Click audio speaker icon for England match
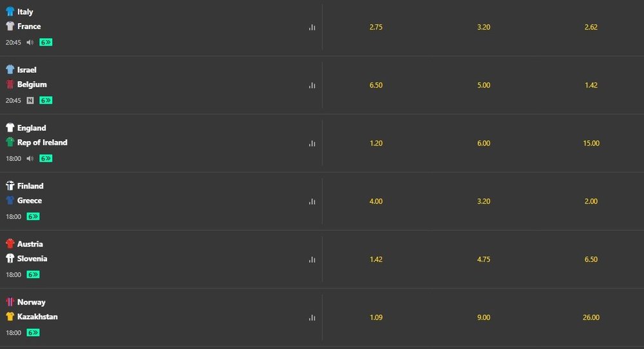 point(30,158)
